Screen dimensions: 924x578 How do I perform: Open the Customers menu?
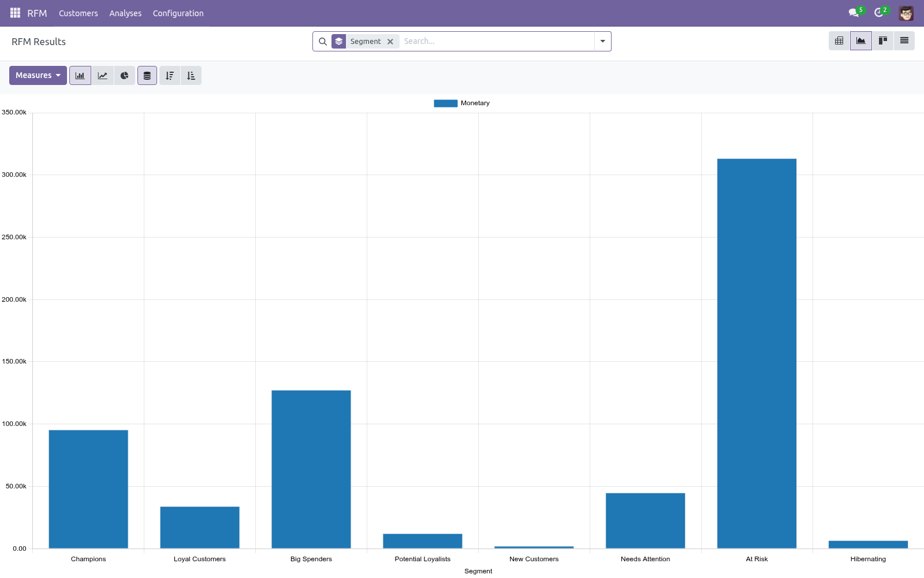coord(79,13)
